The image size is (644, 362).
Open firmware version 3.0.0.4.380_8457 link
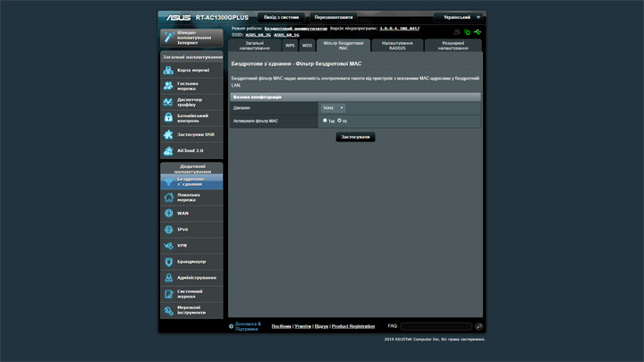[399, 29]
